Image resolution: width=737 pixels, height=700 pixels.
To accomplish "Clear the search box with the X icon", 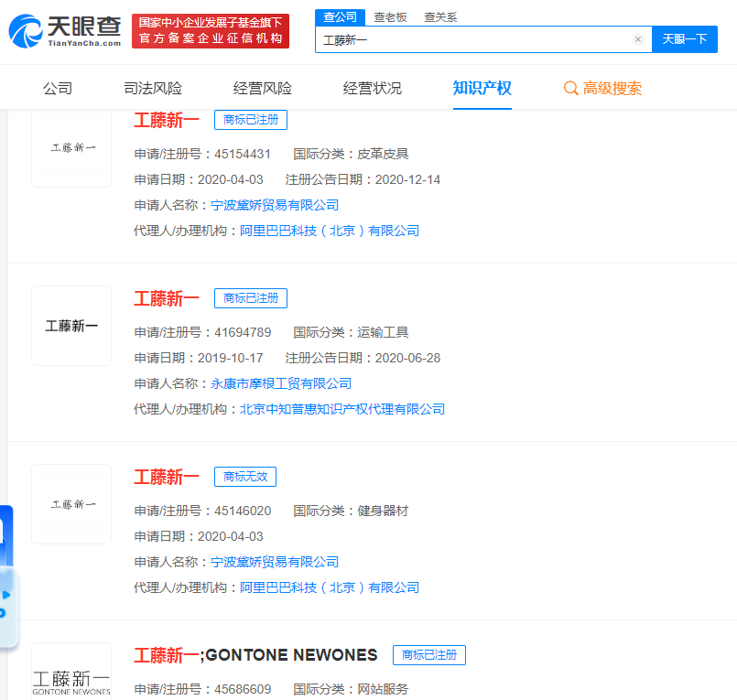I will point(638,39).
